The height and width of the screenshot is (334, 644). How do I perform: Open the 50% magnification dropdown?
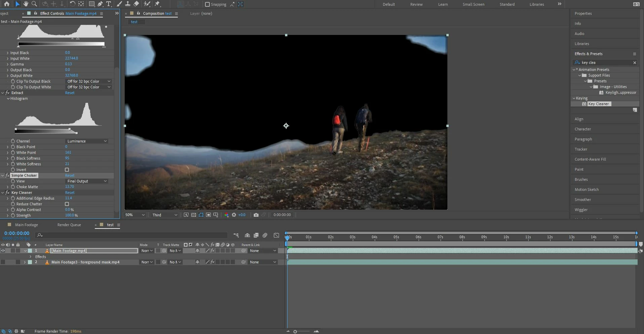[x=135, y=215]
